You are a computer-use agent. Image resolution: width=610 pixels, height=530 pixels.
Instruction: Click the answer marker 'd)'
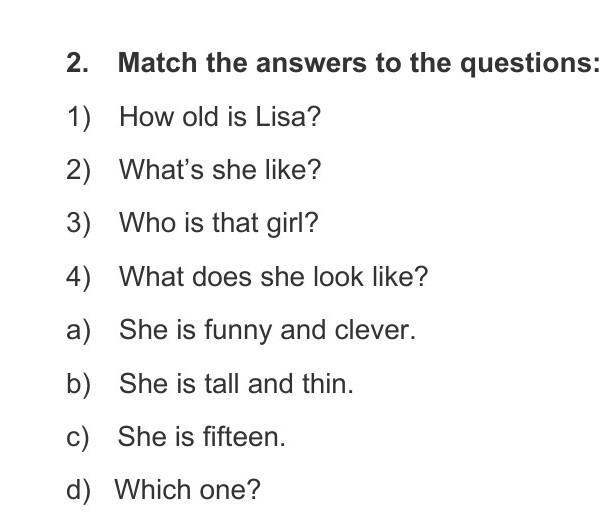tap(79, 490)
